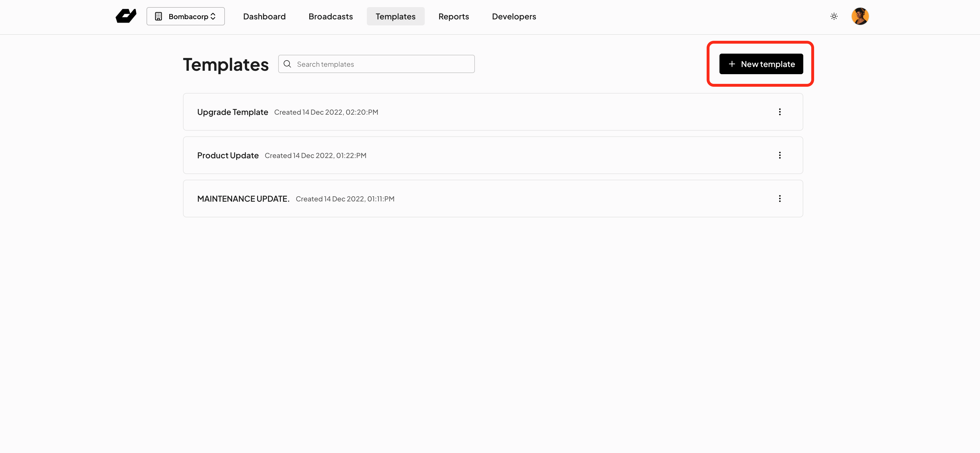
Task: Click the Templates page heading
Action: click(x=225, y=65)
